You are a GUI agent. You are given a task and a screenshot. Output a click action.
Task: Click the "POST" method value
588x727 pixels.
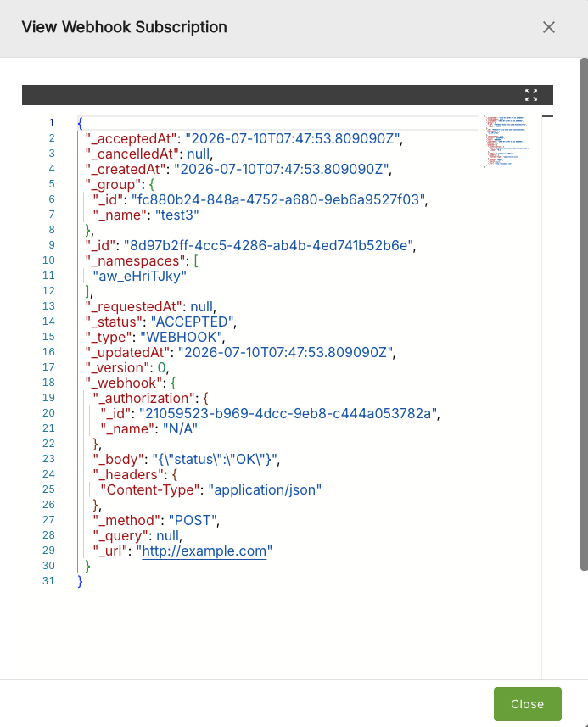click(193, 521)
